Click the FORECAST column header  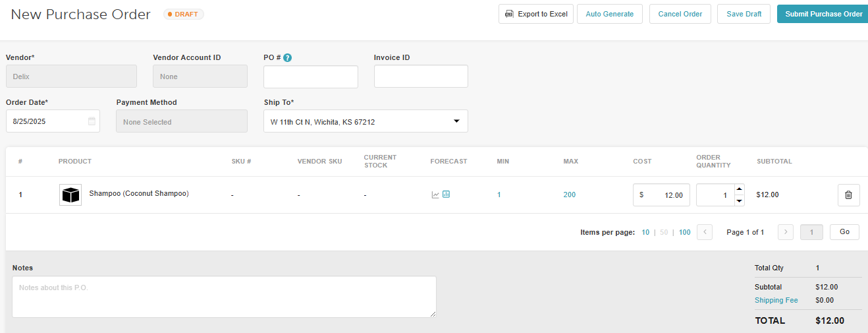(448, 162)
